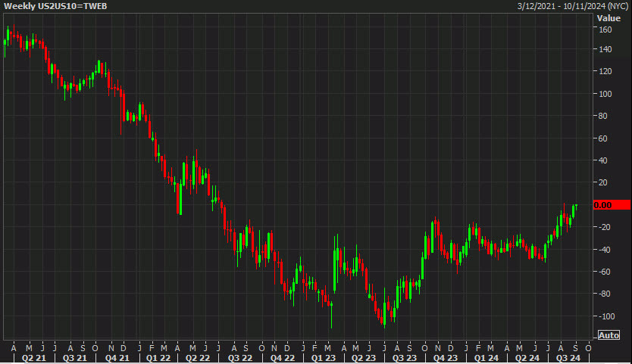Click the 'Q3 21' quarter label
632x364 pixels.
pyautogui.click(x=74, y=358)
